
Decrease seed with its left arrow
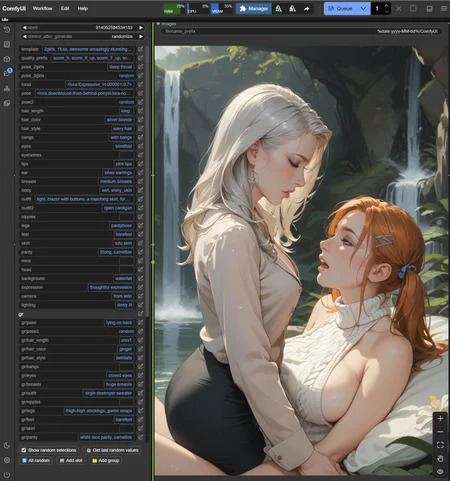pos(24,28)
